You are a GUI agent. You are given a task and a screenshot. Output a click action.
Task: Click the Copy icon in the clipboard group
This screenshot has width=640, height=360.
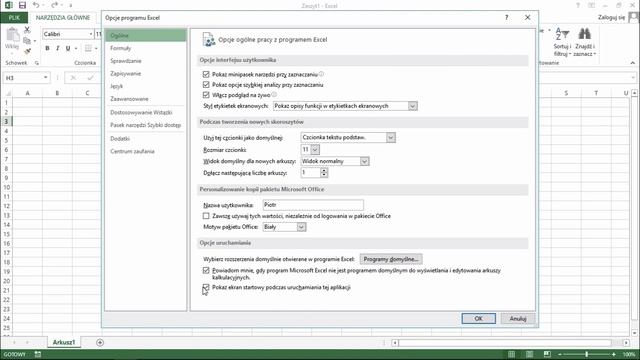coord(27,40)
